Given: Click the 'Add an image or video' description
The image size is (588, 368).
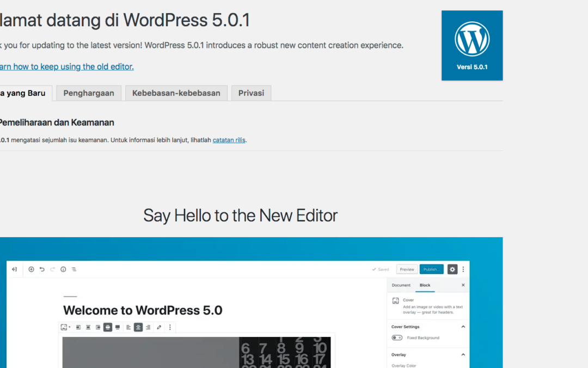Looking at the screenshot, I should [x=433, y=310].
